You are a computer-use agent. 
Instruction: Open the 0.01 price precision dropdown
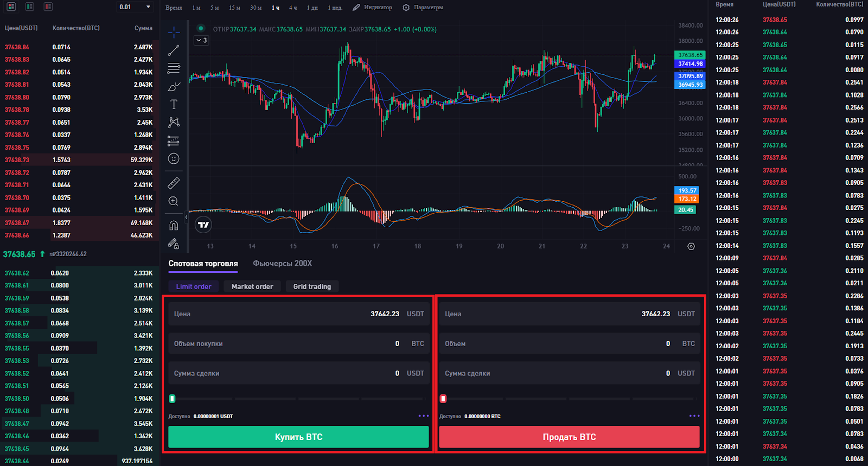pos(136,7)
